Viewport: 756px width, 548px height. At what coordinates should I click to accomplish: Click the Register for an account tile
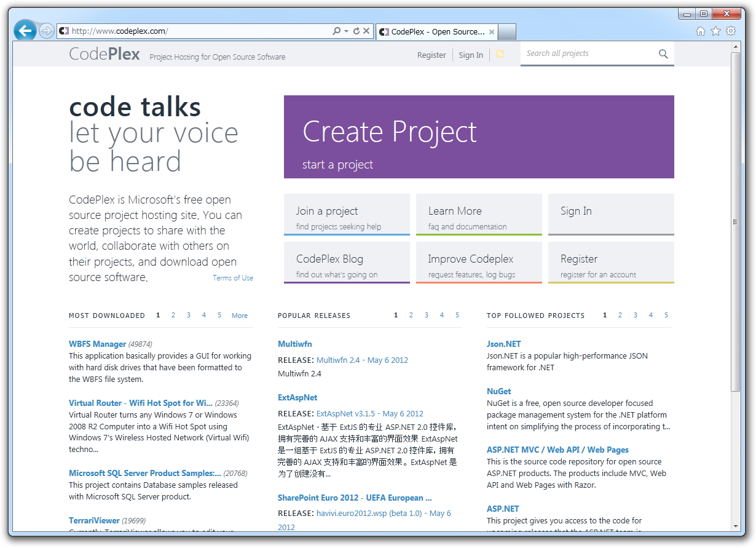click(x=611, y=263)
